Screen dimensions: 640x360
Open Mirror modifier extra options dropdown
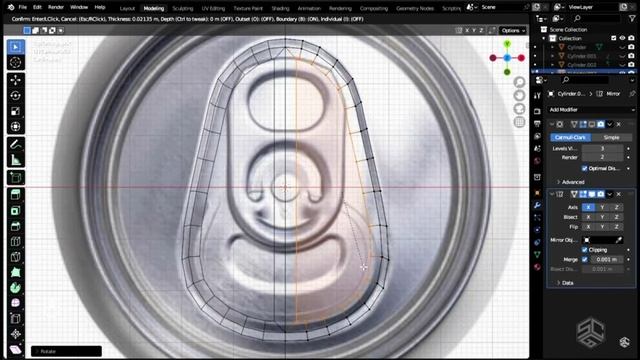pyautogui.click(x=610, y=194)
